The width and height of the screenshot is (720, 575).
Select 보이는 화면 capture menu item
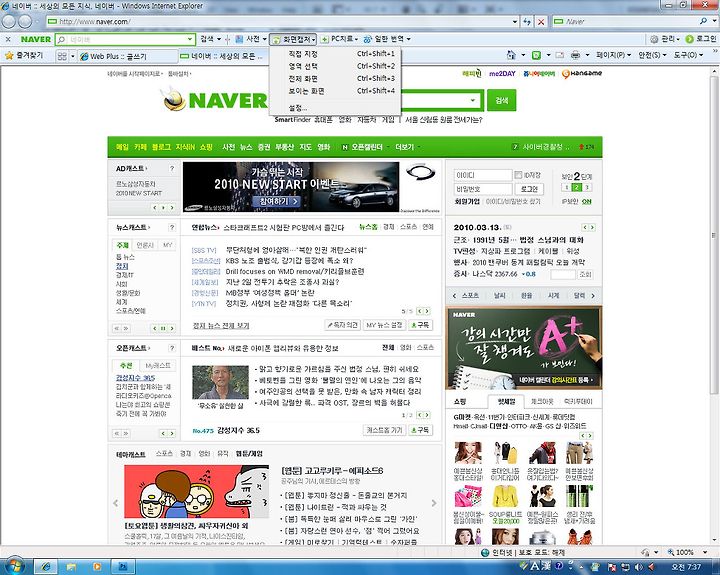(336, 91)
